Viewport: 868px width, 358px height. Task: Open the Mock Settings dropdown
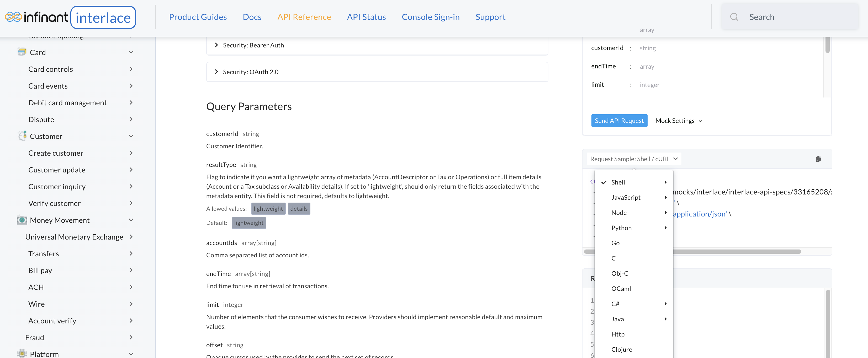679,121
